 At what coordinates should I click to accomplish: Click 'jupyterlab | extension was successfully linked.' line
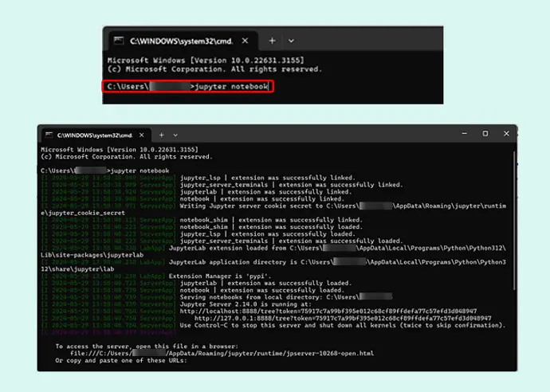tap(266, 192)
